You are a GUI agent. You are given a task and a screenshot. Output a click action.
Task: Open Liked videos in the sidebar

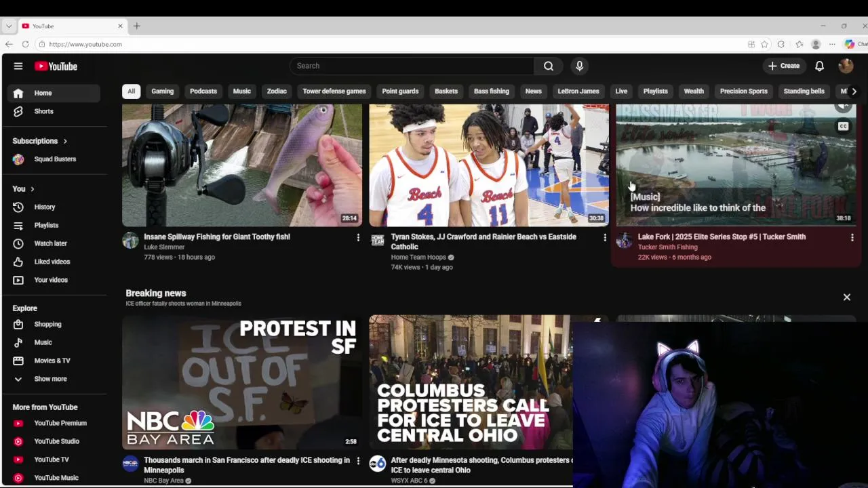(x=54, y=262)
